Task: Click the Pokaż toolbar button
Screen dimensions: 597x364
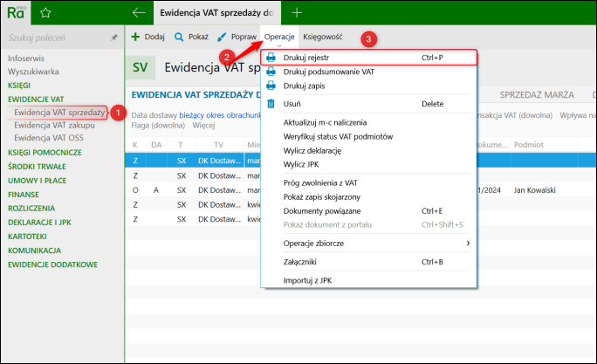Action: pyautogui.click(x=191, y=37)
